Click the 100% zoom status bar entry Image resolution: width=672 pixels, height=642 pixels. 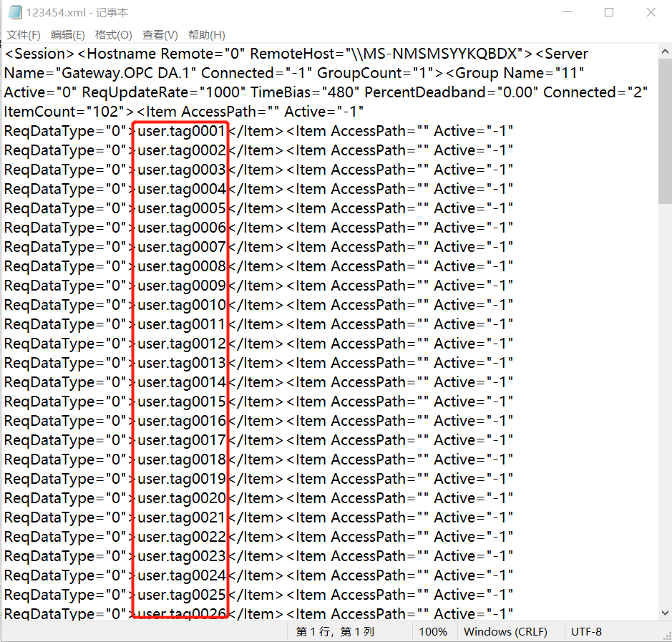tap(433, 632)
